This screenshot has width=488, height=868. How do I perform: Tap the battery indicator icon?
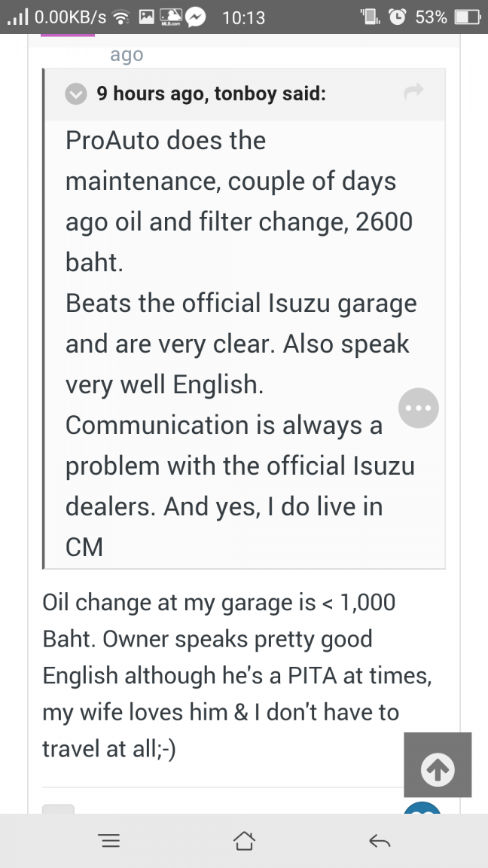pyautogui.click(x=466, y=17)
